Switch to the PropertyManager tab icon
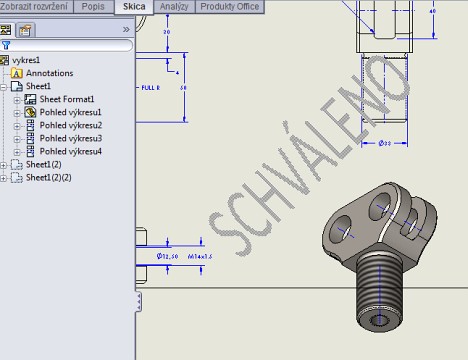The height and width of the screenshot is (360, 468). click(25, 30)
